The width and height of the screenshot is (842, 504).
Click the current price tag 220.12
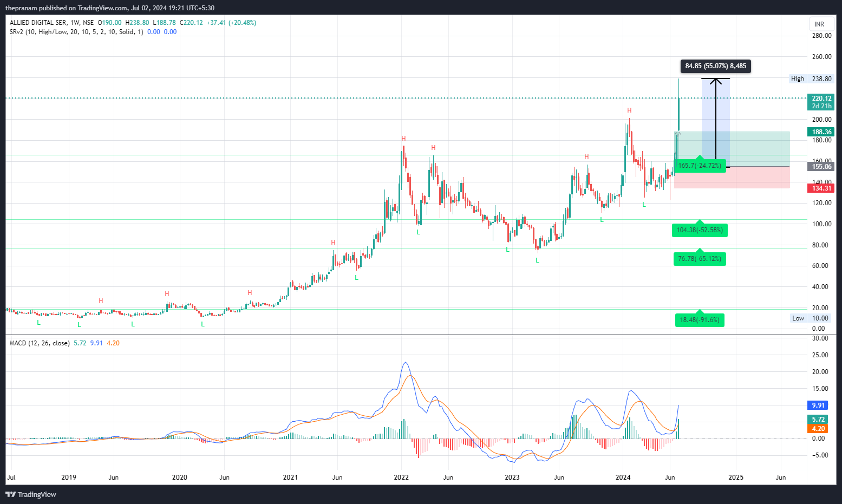[821, 102]
